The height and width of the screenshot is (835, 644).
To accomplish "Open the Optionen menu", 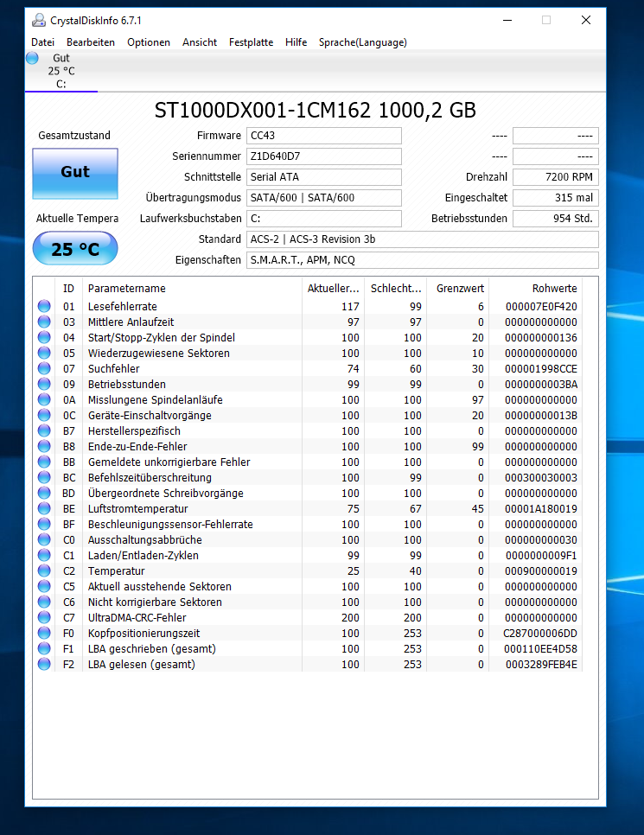I will point(149,42).
